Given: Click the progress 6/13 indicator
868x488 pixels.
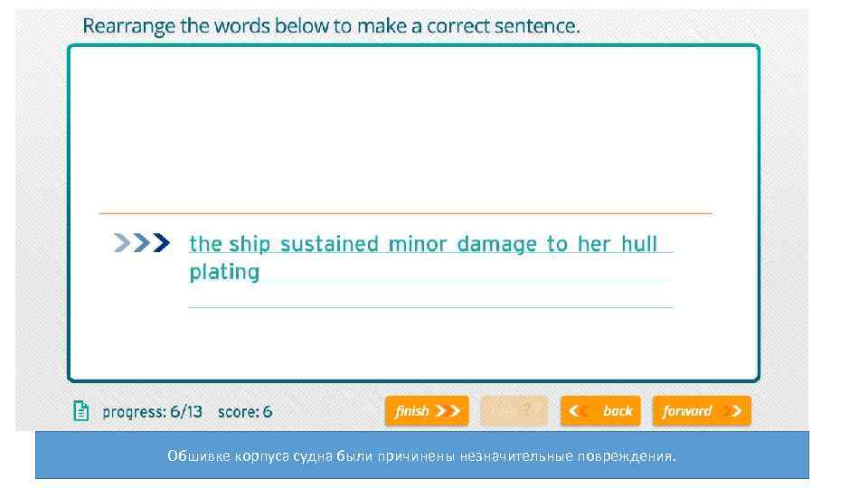Looking at the screenshot, I should point(152,412).
